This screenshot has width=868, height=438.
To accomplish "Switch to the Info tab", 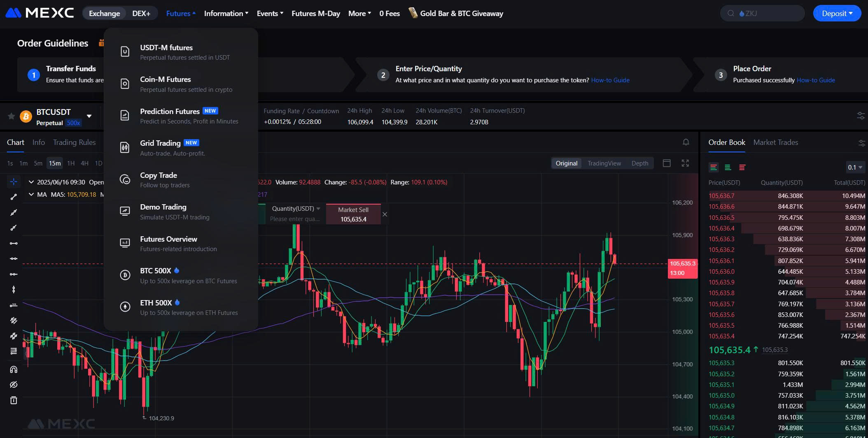I will click(x=39, y=142).
